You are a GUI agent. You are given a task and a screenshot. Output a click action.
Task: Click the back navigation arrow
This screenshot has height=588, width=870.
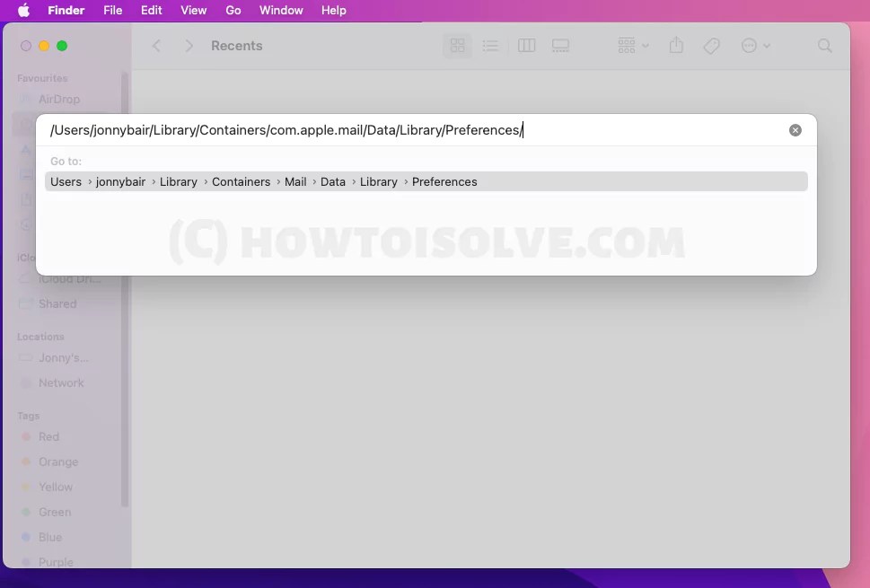[x=156, y=45]
